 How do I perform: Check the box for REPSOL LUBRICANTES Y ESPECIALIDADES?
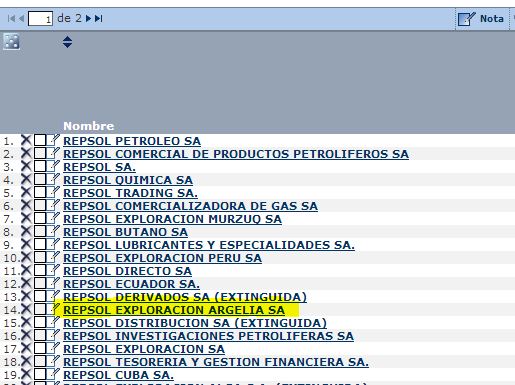[x=40, y=244]
